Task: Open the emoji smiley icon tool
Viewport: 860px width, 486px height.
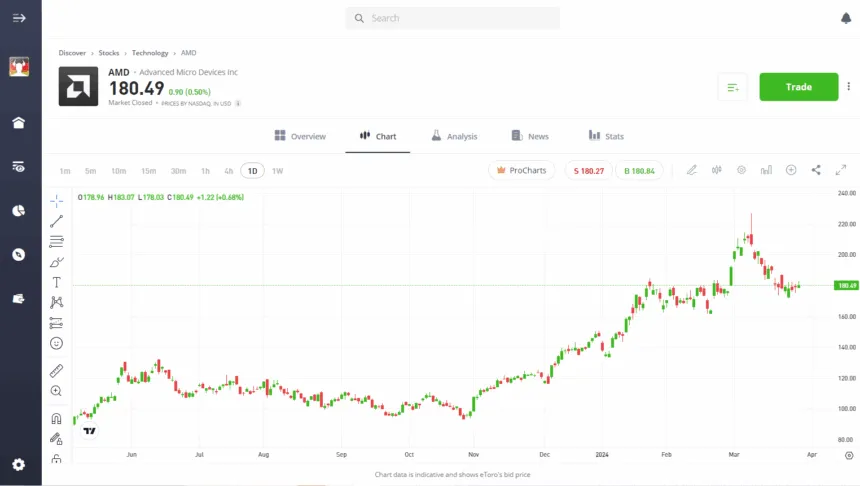Action: coord(56,343)
